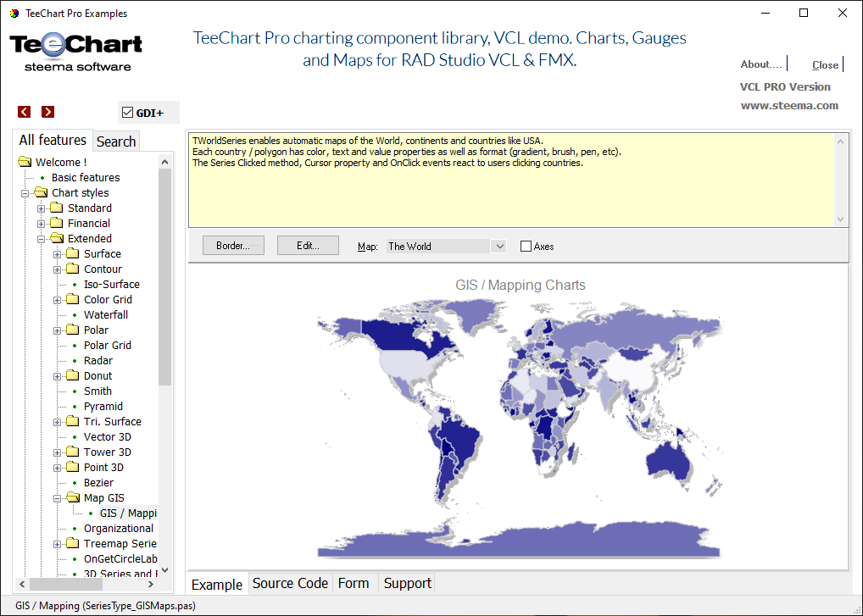This screenshot has width=863, height=616.
Task: Expand the Point 3D node
Action: (x=58, y=468)
